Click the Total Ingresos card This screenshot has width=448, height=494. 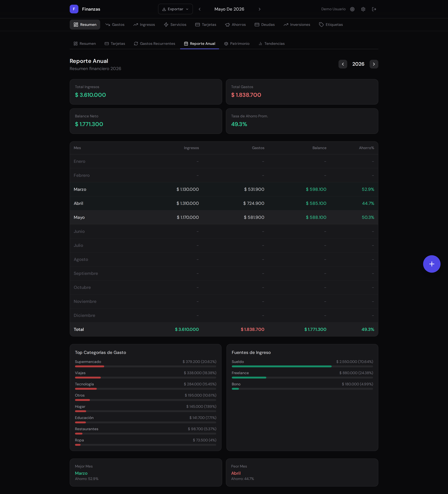coord(146,92)
